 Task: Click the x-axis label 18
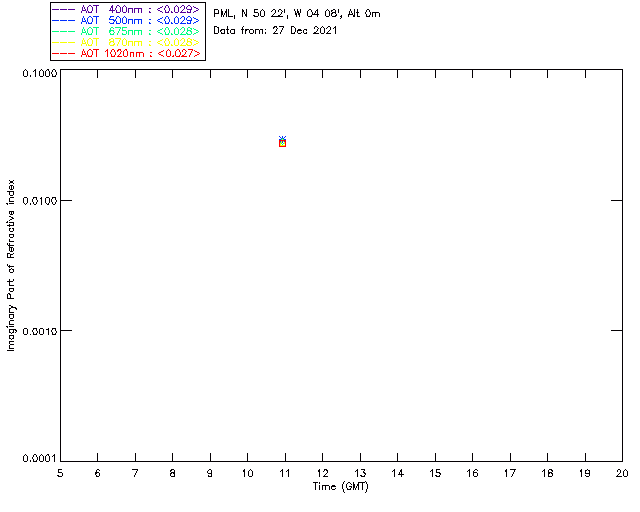(x=547, y=473)
